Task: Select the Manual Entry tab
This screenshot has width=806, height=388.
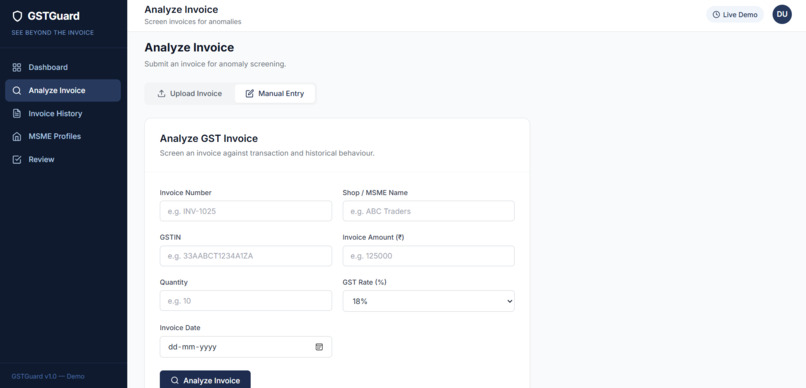Action: click(x=275, y=94)
